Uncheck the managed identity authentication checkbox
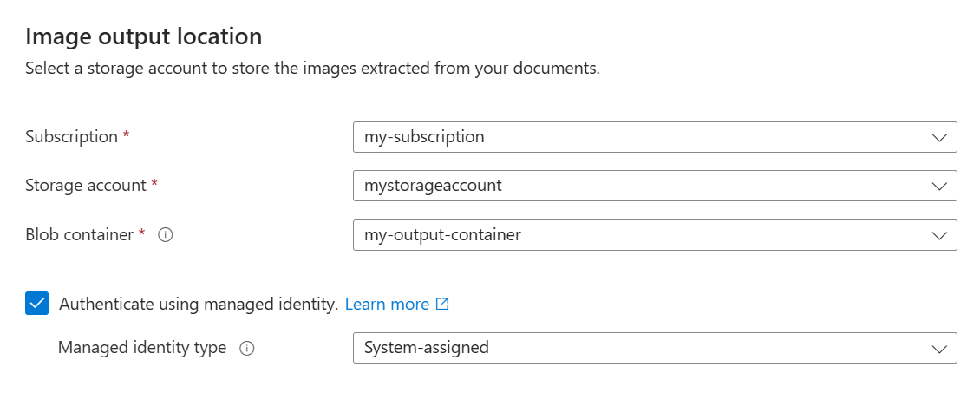 [37, 304]
